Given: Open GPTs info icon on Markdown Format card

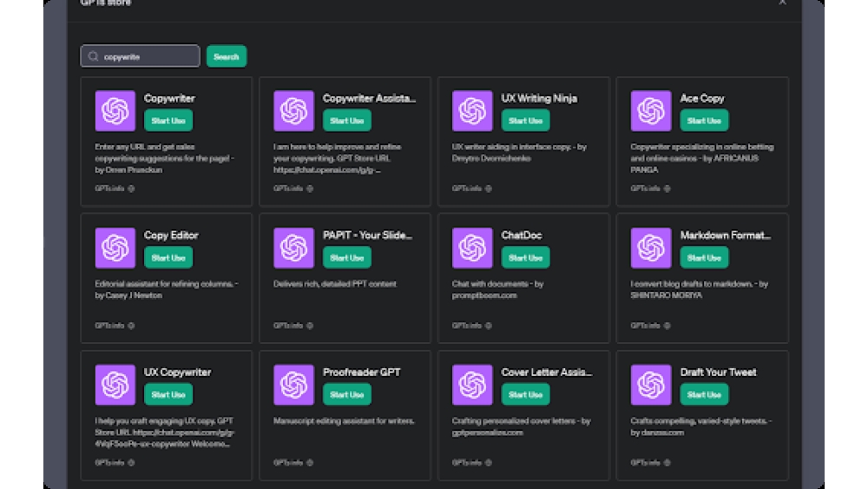Looking at the screenshot, I should pyautogui.click(x=667, y=326).
